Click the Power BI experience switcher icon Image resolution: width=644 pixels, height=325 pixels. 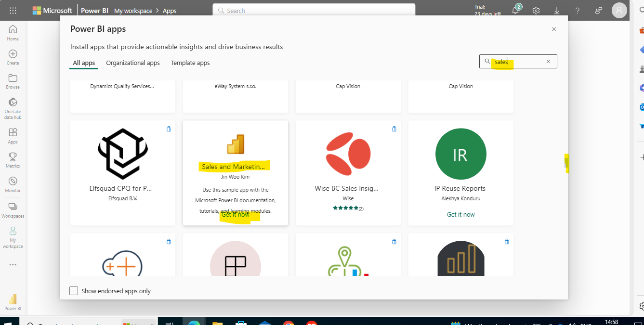pos(13,302)
